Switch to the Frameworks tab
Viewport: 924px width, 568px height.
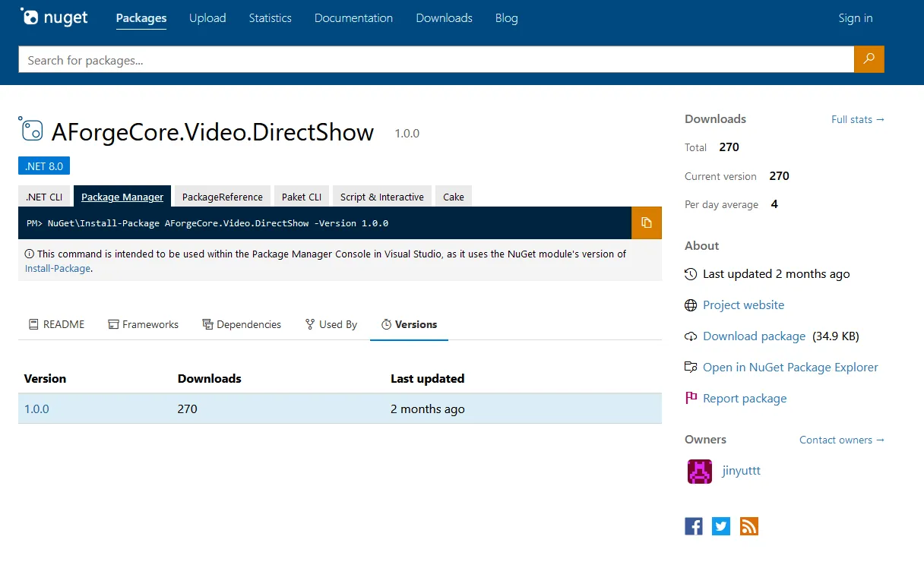tap(143, 324)
